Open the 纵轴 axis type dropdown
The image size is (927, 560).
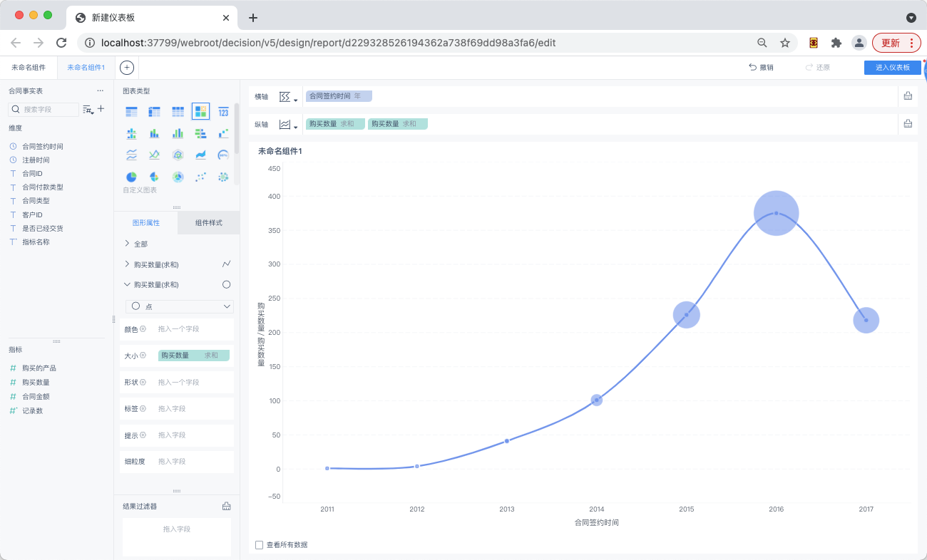point(288,125)
